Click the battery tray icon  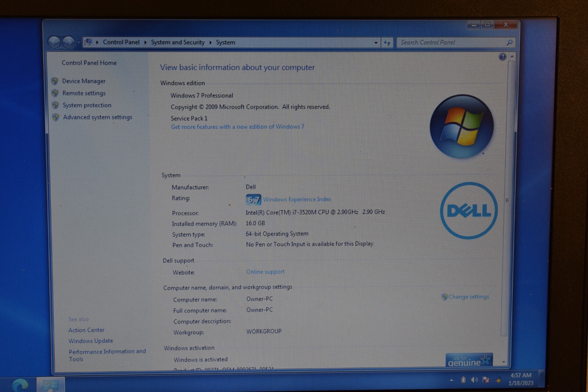point(463,380)
